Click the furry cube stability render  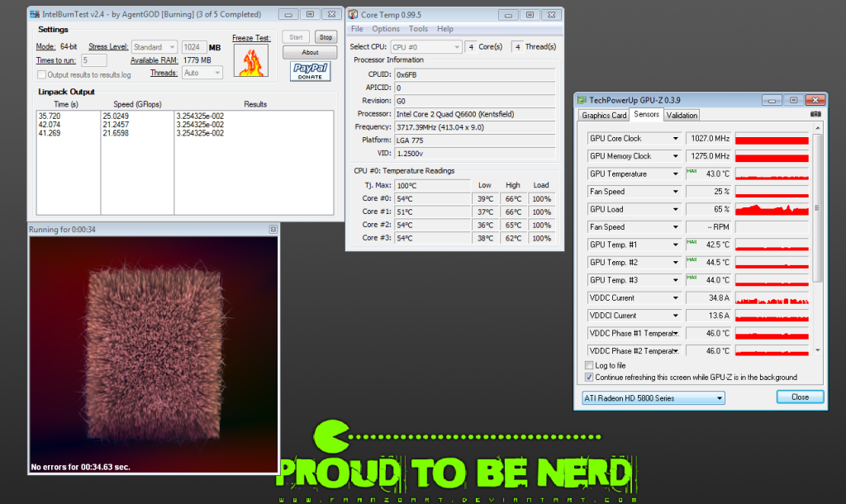[154, 355]
